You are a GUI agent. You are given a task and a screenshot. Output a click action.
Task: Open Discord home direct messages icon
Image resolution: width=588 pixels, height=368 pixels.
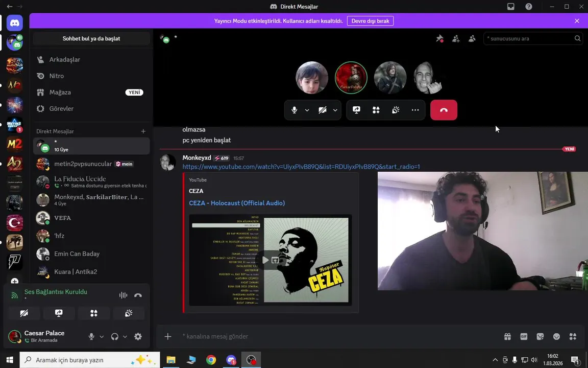pyautogui.click(x=15, y=24)
